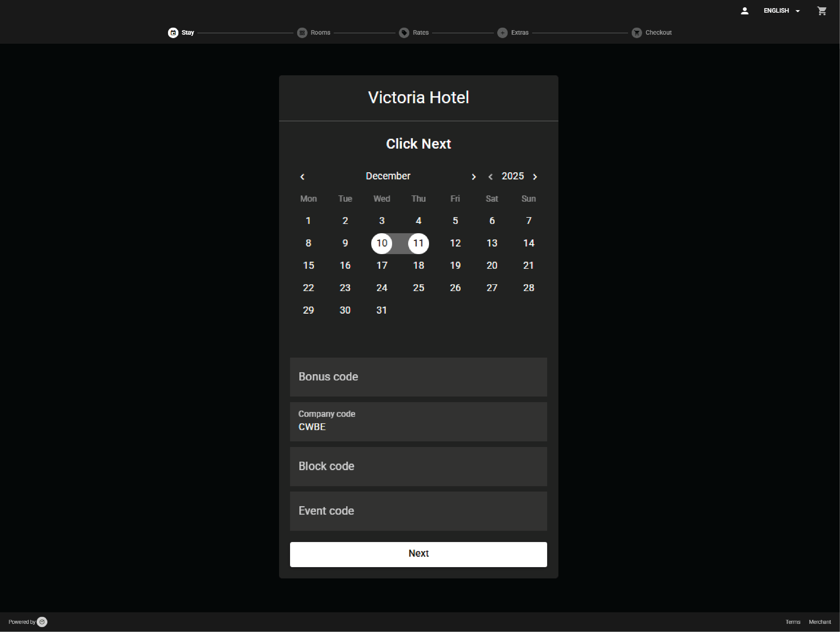Go to the previous month with the left chevron
The height and width of the screenshot is (632, 840).
tap(302, 177)
